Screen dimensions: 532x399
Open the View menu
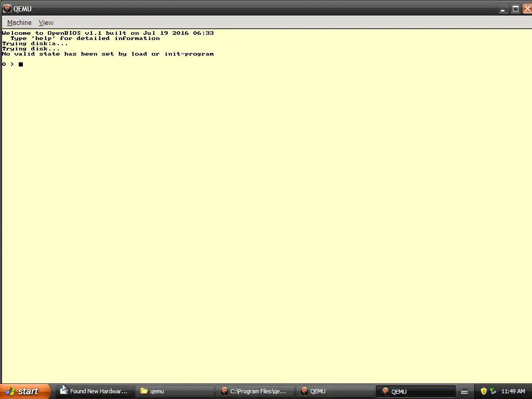coord(46,23)
